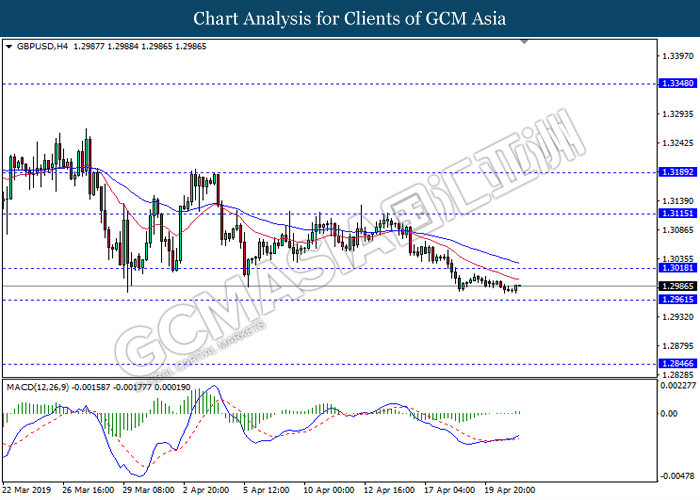
Task: Click the 1.30865 price axis value
Action: point(678,230)
